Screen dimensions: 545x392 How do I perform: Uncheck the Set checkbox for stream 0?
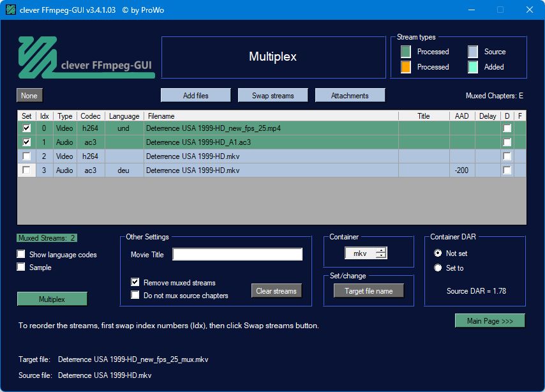point(26,128)
